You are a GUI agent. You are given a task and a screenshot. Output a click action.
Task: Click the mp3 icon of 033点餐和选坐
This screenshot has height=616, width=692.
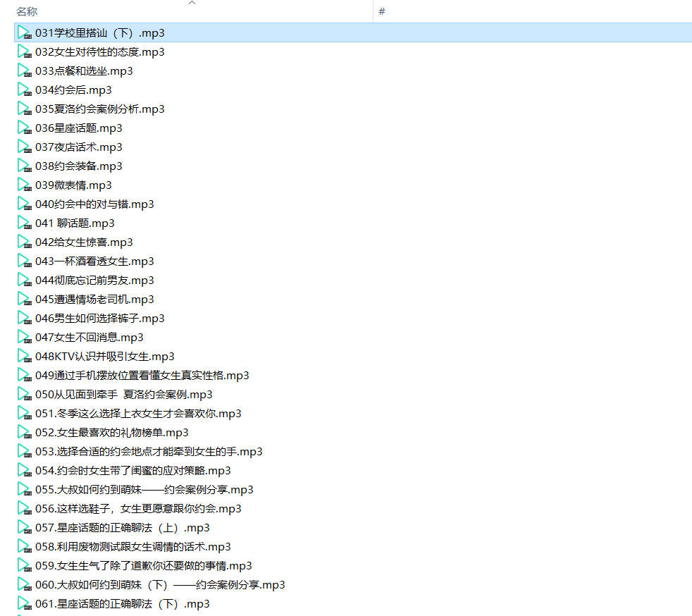click(x=24, y=70)
